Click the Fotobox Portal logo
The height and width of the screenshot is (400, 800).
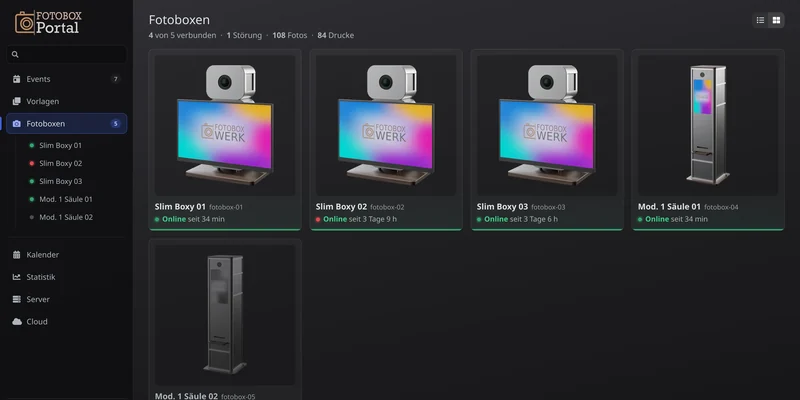point(48,22)
